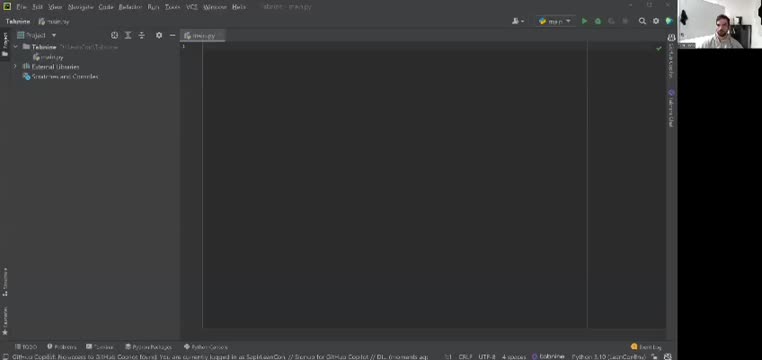Click the GitHub Copilot status message
The width and height of the screenshot is (762, 360).
pos(220,357)
